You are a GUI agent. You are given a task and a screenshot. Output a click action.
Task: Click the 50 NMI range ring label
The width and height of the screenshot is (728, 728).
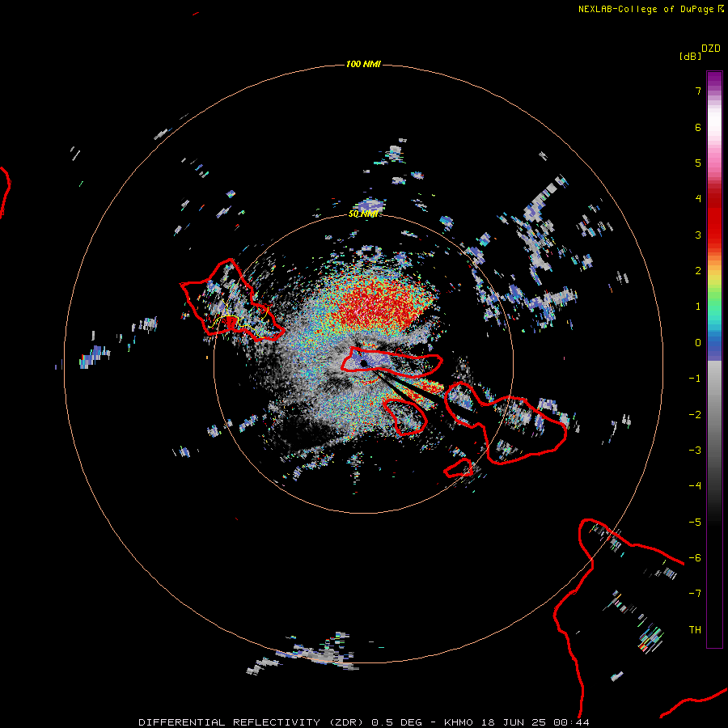(363, 214)
